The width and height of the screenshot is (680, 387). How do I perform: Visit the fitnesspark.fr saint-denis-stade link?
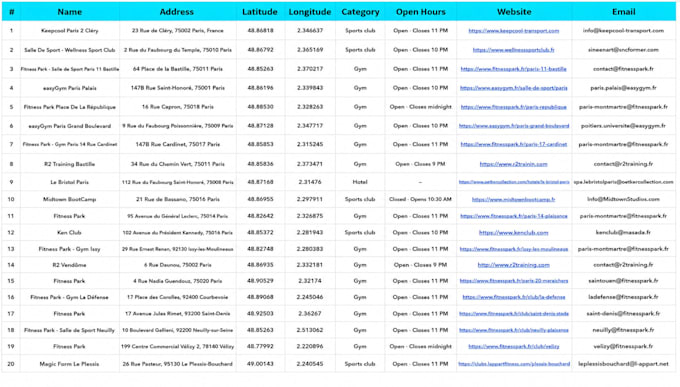tap(514, 314)
